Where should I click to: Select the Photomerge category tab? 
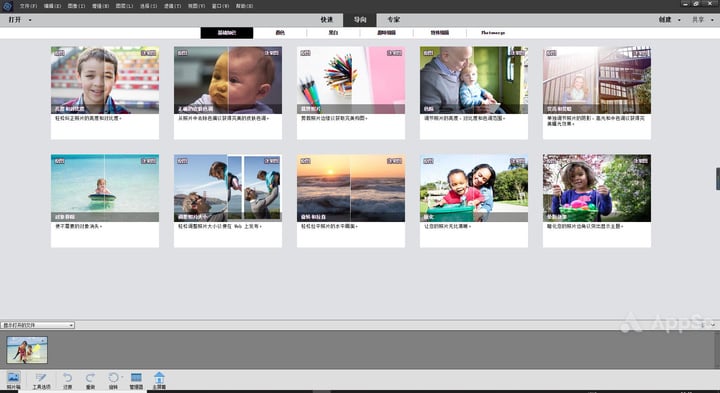click(x=493, y=33)
